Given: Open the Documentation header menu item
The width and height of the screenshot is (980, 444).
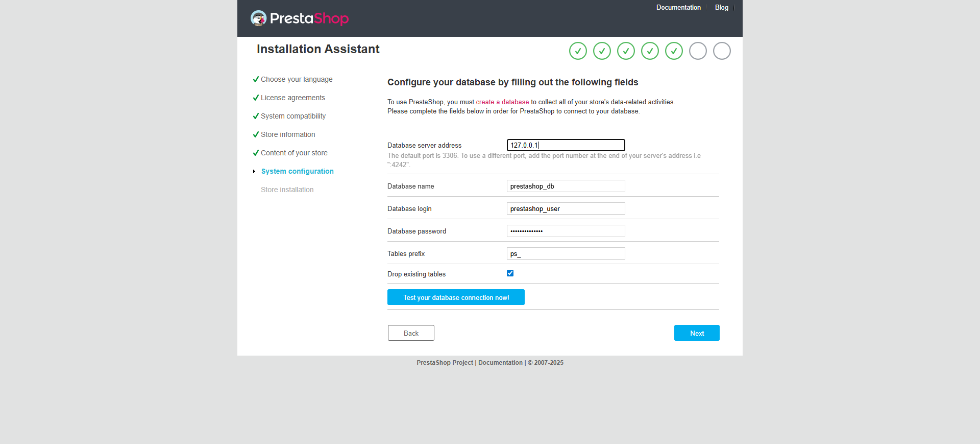Looking at the screenshot, I should click(x=678, y=8).
